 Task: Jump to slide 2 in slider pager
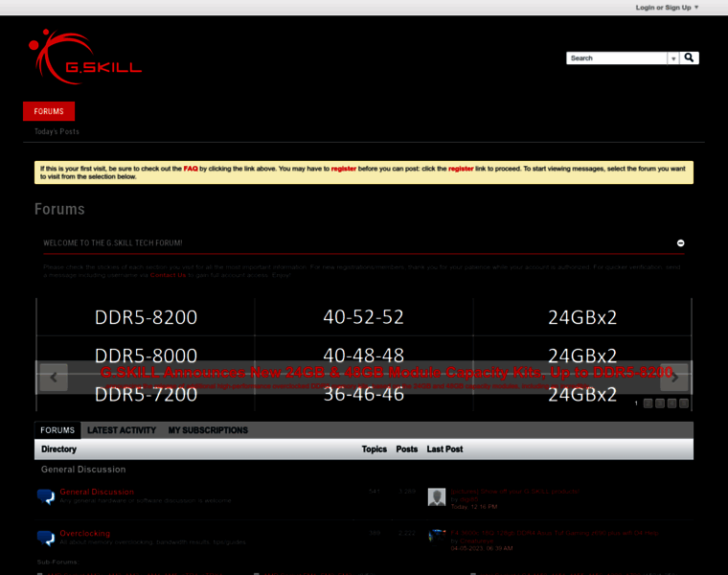648,403
